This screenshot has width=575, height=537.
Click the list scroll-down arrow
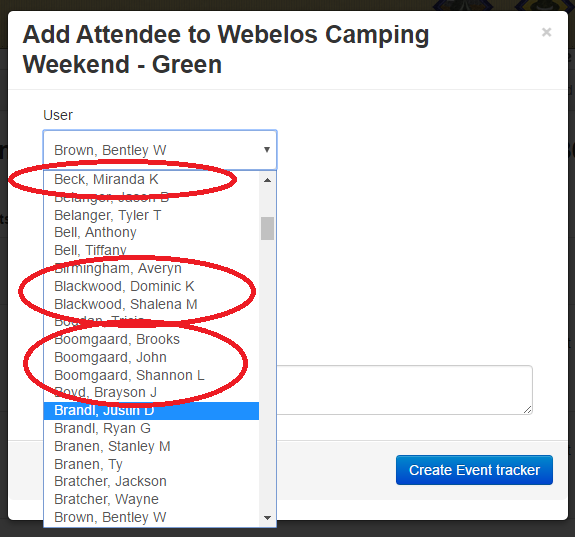click(267, 518)
